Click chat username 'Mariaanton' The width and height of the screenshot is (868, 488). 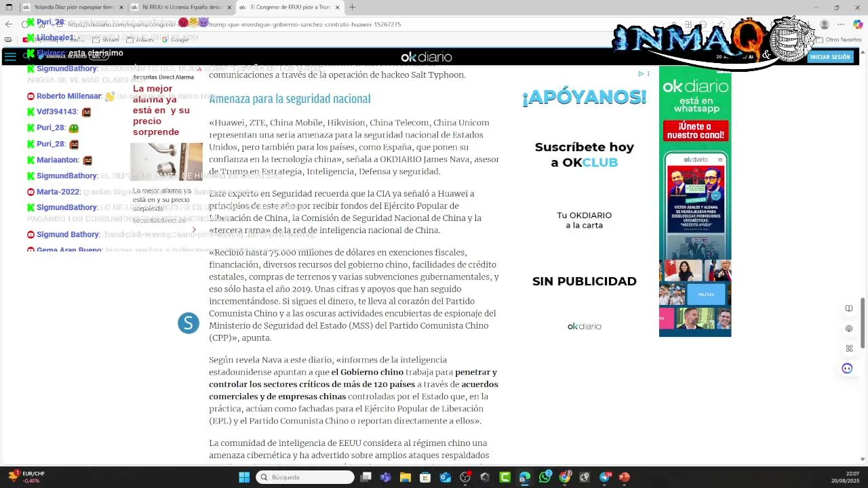point(57,160)
